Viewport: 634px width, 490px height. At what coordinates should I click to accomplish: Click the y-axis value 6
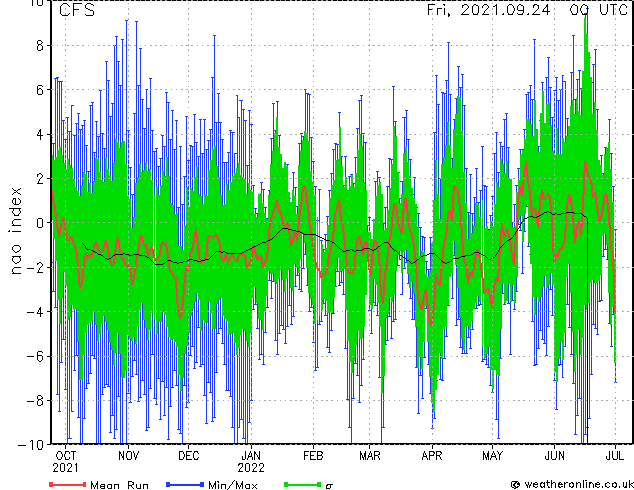pos(40,90)
